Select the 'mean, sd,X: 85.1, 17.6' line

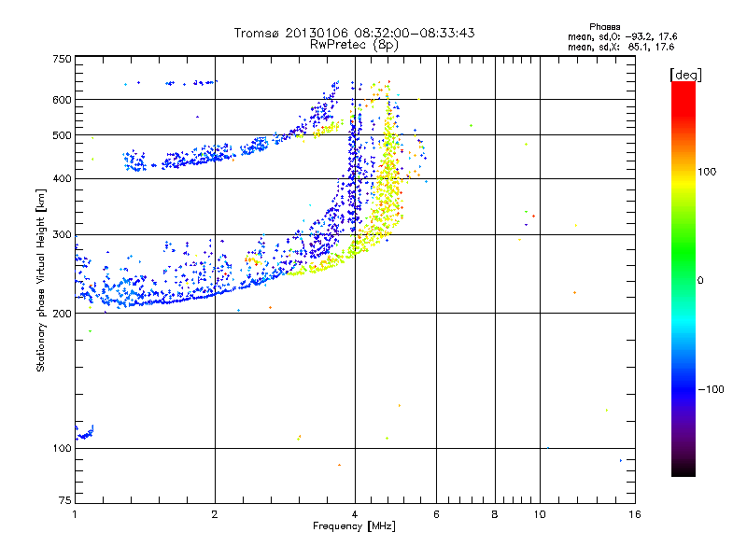621,47
